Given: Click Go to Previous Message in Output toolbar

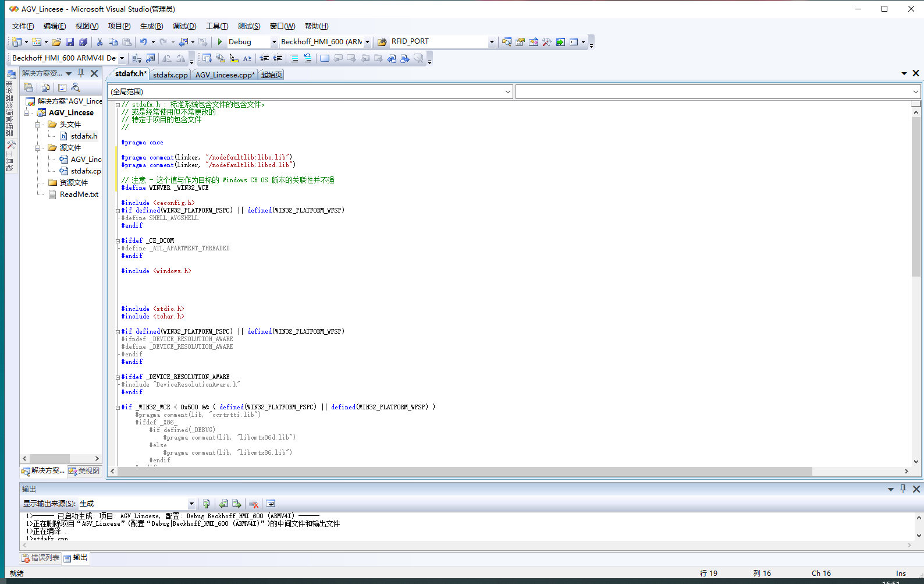Looking at the screenshot, I should [x=223, y=504].
